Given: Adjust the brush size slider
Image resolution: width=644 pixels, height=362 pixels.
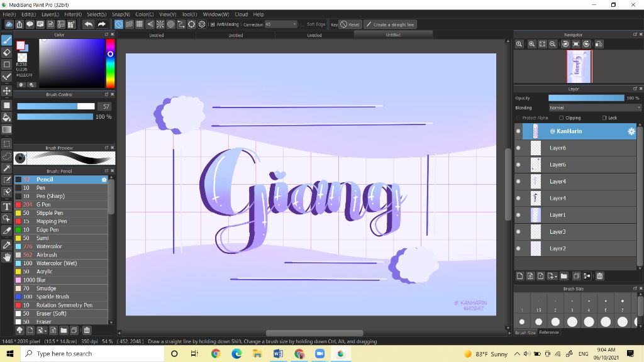Looking at the screenshot, I should coord(56,106).
